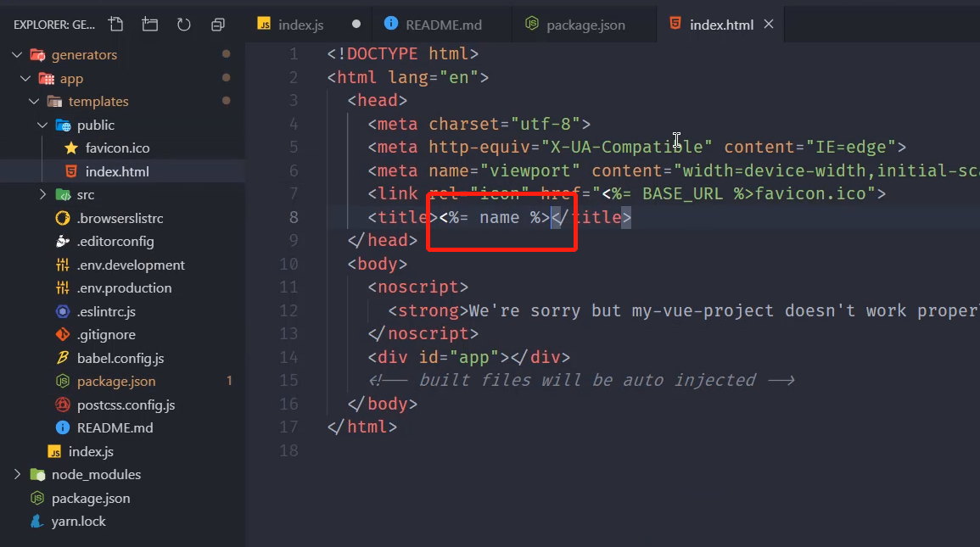Click the <noscript> opening tag
Screen dimensions: 980x547
[x=417, y=287]
